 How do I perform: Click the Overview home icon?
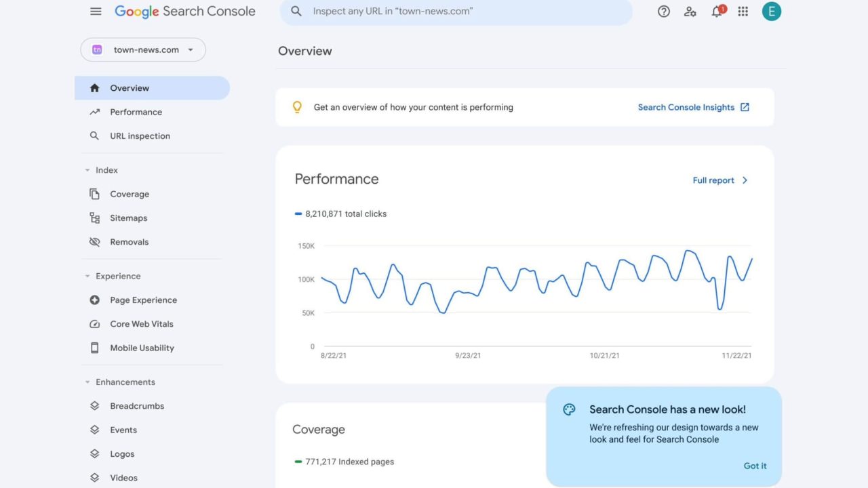95,88
